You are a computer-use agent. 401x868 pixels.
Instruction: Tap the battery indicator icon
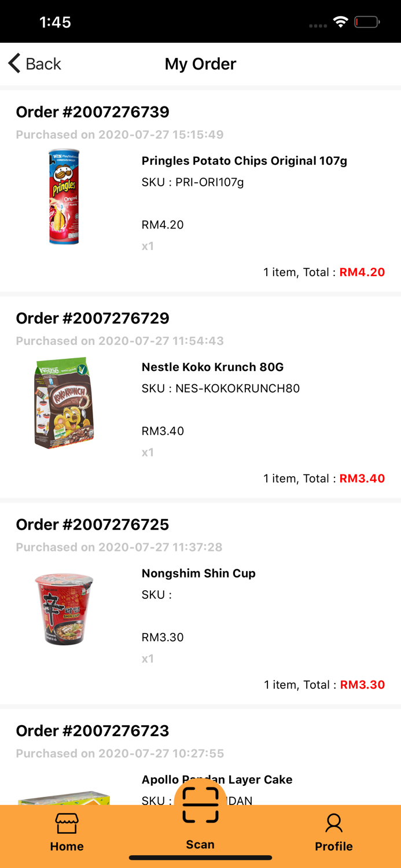367,23
